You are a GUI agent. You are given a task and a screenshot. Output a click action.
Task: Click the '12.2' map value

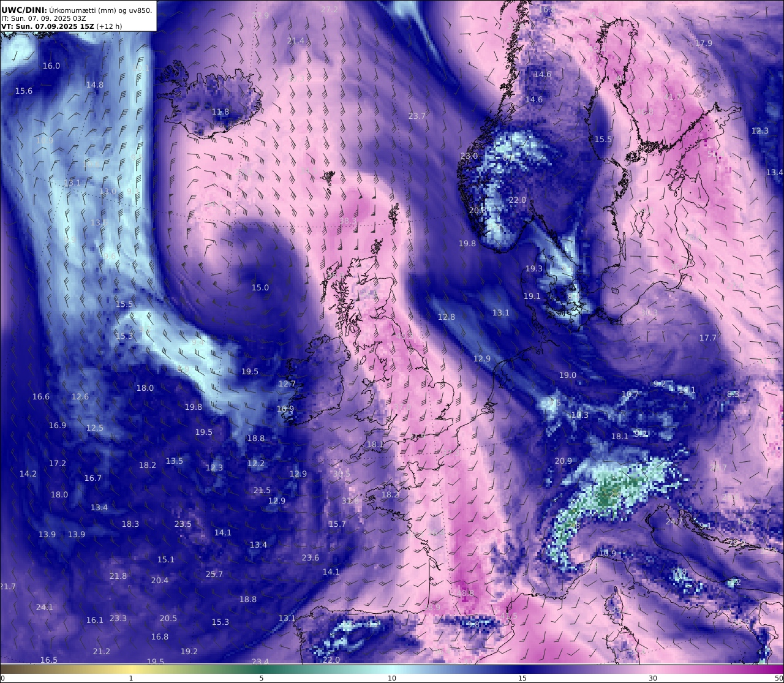pos(256,464)
